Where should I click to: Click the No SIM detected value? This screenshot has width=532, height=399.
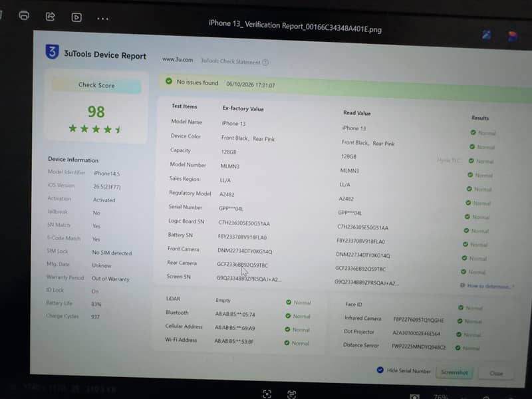pos(112,253)
